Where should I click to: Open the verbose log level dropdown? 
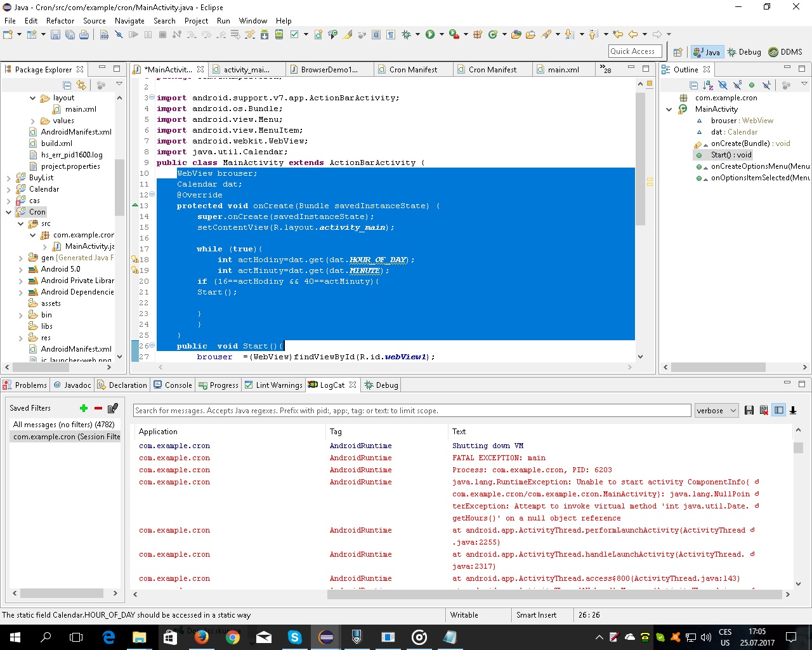pyautogui.click(x=716, y=411)
